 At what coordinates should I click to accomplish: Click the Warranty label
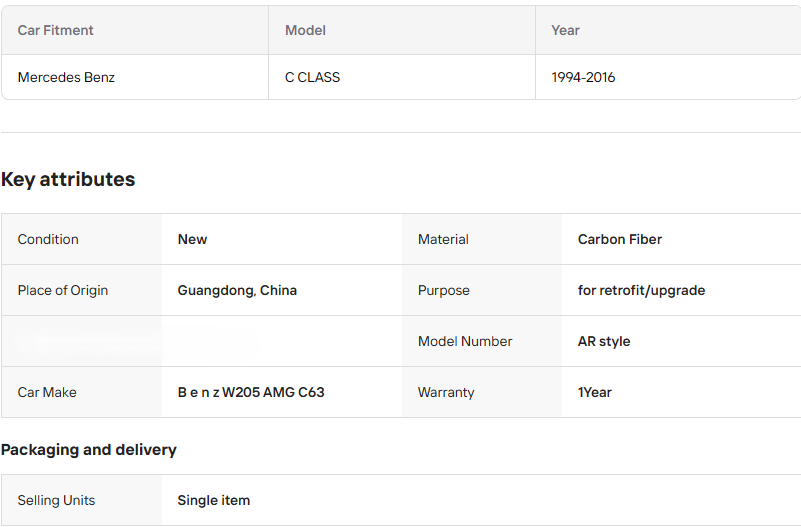446,392
